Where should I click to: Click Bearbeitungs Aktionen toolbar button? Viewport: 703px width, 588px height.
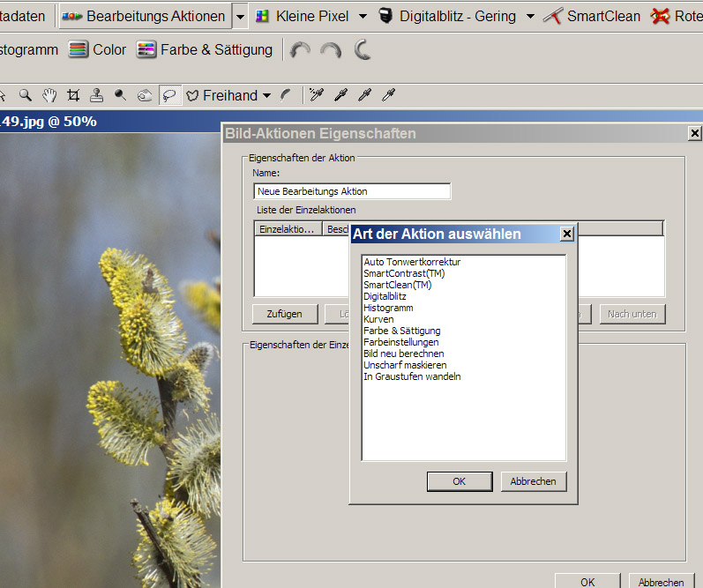145,16
